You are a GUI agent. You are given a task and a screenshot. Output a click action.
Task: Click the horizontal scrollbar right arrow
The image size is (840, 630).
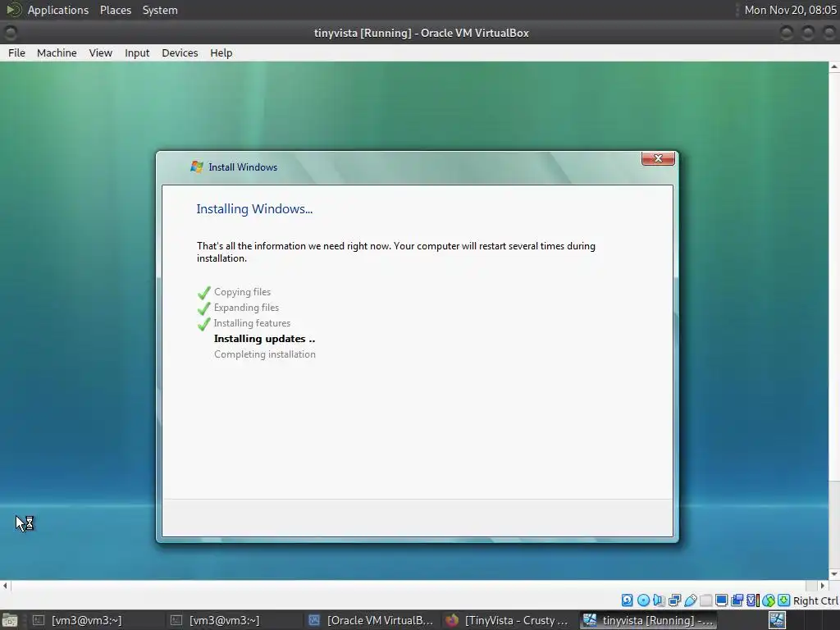click(823, 586)
